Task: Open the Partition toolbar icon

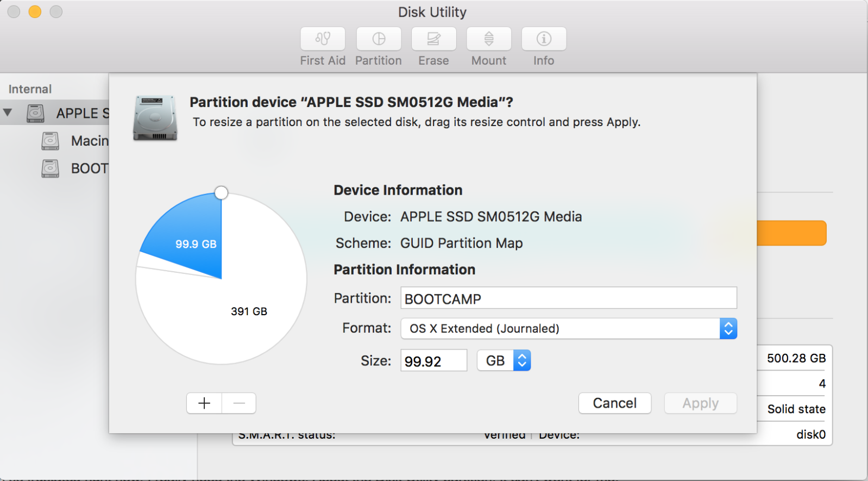Action: (379, 39)
